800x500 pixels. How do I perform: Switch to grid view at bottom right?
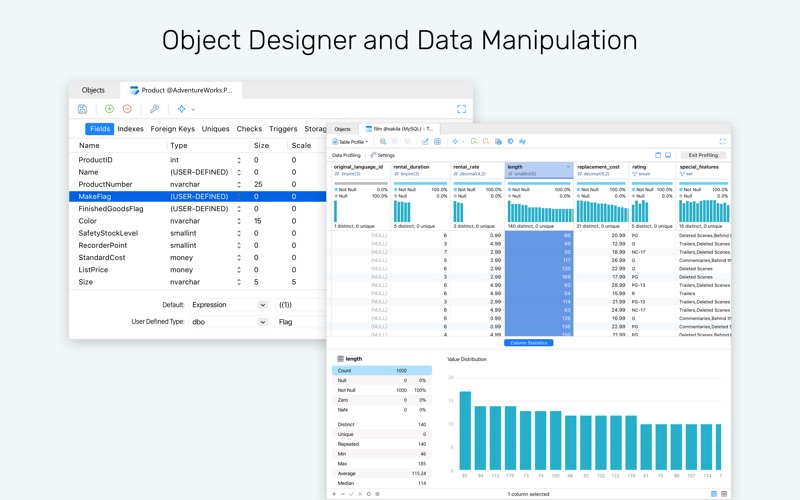714,494
